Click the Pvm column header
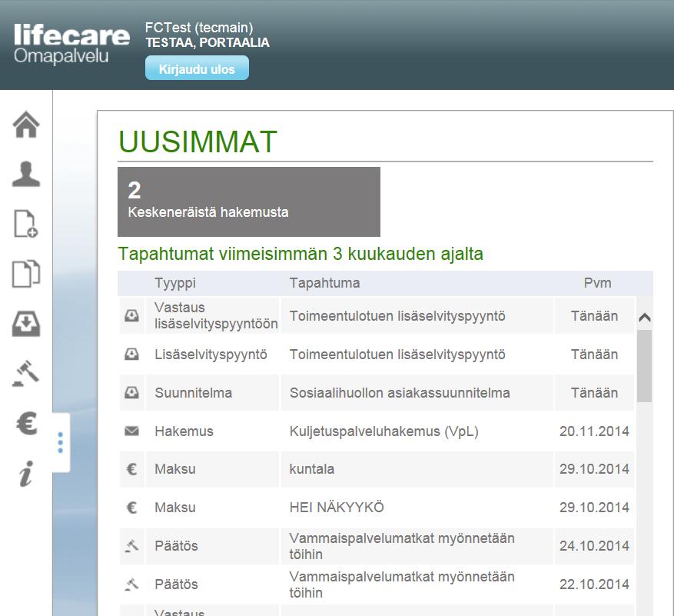Screen dimensions: 674x616 click(597, 283)
